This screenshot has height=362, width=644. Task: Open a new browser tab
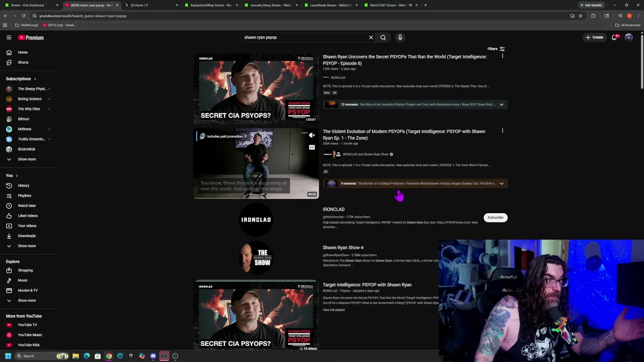point(426,5)
